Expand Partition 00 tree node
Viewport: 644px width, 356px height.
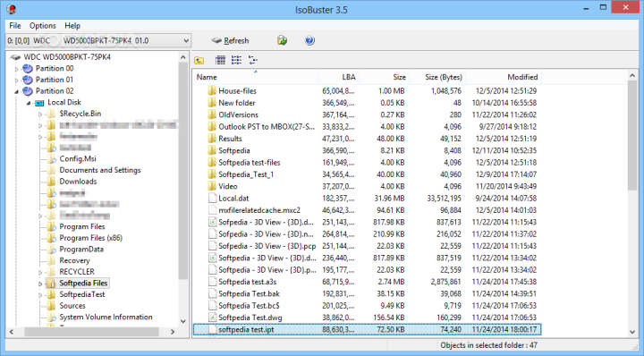click(x=17, y=69)
